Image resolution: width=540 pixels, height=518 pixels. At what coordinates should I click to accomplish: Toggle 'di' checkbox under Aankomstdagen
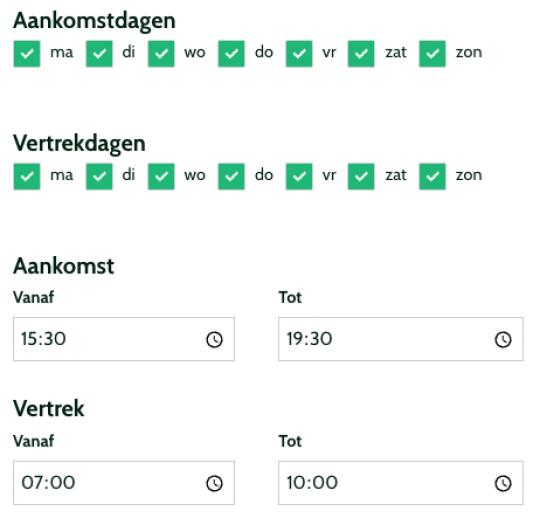coord(99,54)
